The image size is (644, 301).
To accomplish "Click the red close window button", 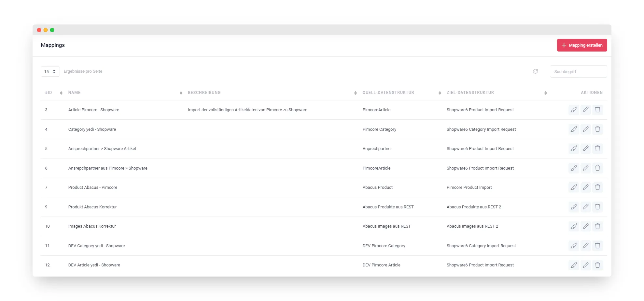I will tap(39, 30).
